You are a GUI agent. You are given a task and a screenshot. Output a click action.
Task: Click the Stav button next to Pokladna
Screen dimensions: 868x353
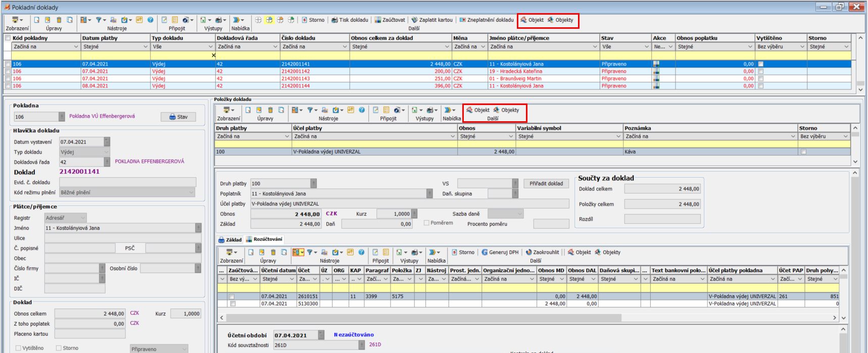[x=178, y=117]
